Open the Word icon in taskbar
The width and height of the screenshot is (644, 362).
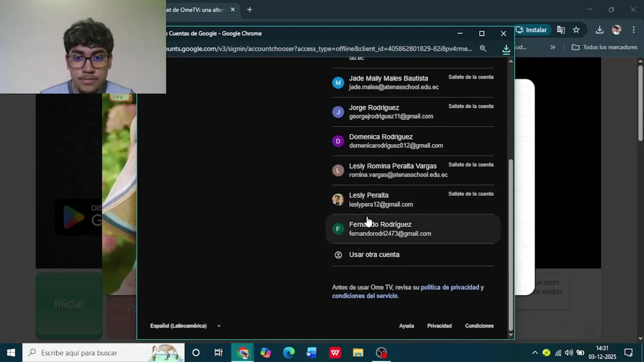coord(311,352)
